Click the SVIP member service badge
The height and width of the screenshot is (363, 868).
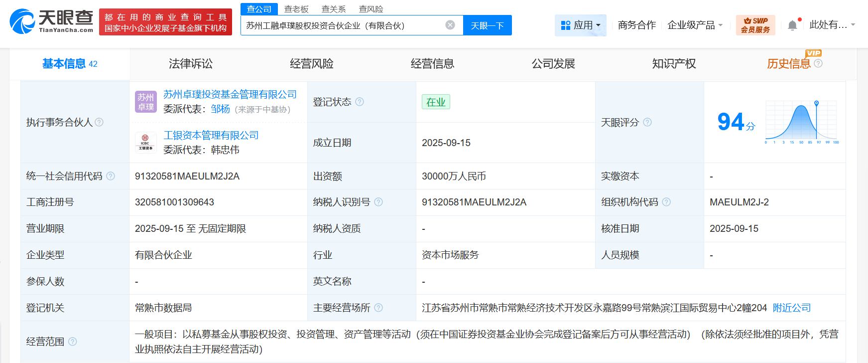coord(755,25)
